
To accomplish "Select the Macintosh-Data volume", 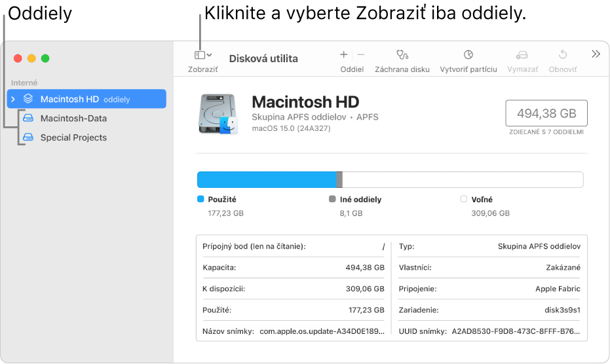I will click(x=73, y=118).
